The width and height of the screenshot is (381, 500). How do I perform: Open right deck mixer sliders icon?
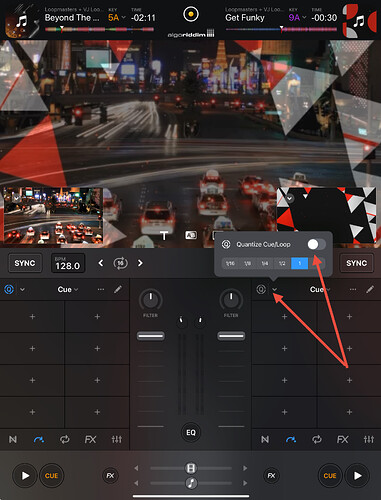(369, 439)
